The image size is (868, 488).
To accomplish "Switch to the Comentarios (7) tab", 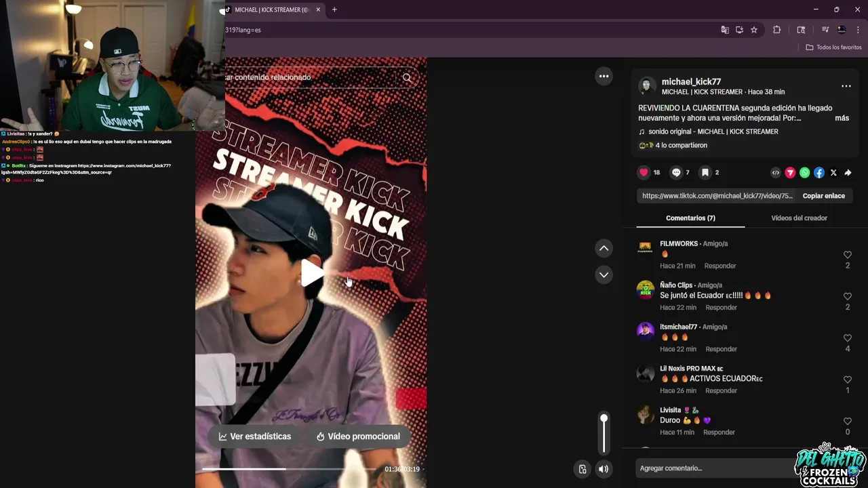I will [690, 218].
